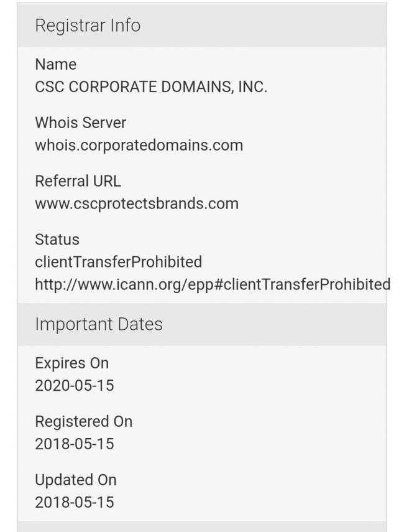The width and height of the screenshot is (404, 532).
Task: Click the Referral URL label
Action: coord(78,181)
